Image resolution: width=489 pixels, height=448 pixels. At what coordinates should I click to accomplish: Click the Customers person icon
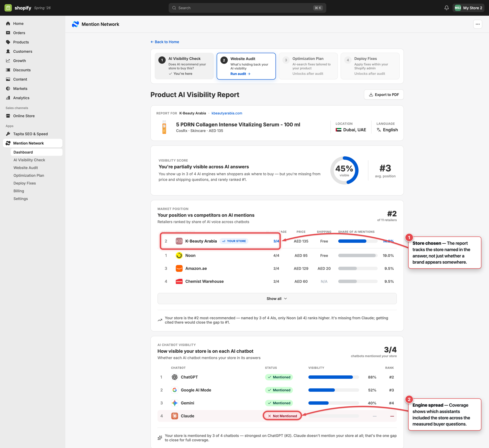pyautogui.click(x=8, y=51)
